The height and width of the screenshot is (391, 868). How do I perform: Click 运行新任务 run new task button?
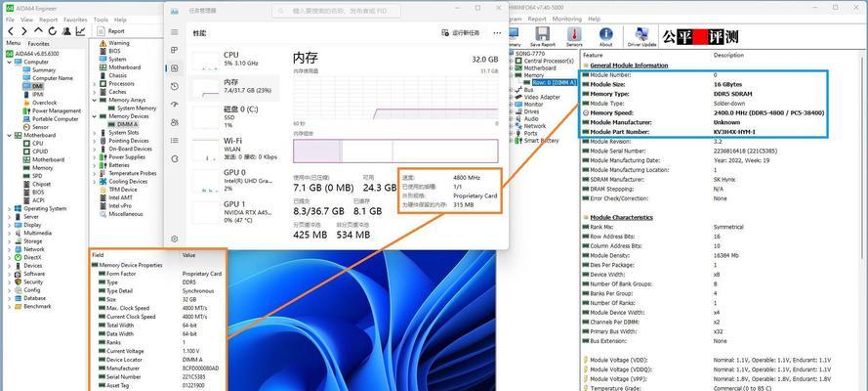460,33
